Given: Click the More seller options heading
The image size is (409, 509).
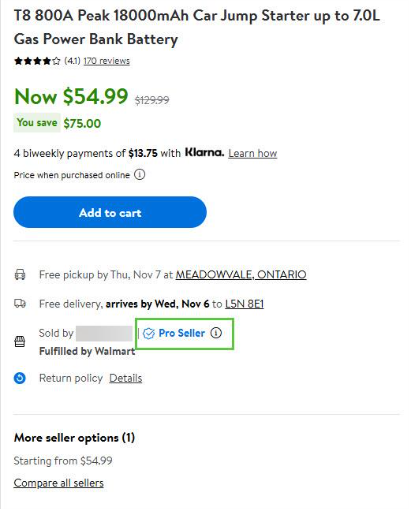Looking at the screenshot, I should (74, 438).
